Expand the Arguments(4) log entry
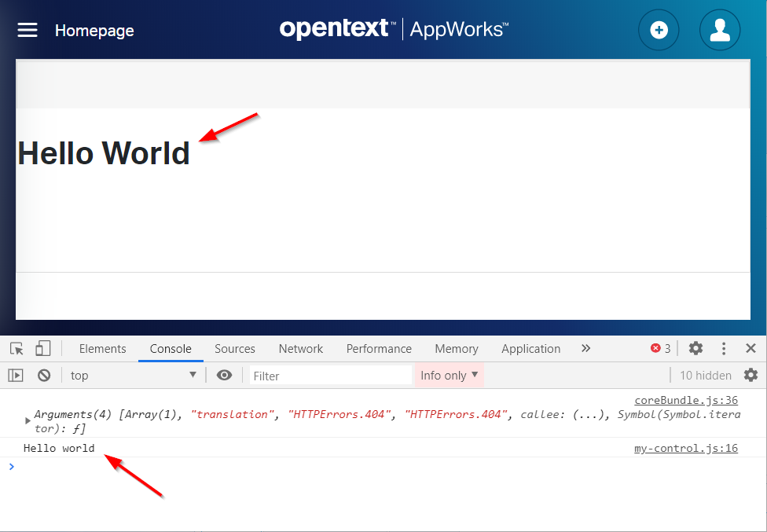767x532 pixels. 28,420
